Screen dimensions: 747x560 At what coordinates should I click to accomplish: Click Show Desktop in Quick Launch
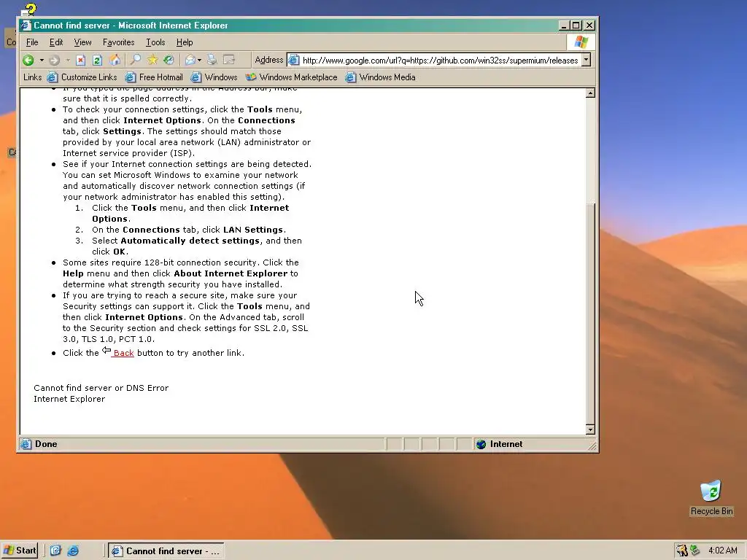[55, 551]
